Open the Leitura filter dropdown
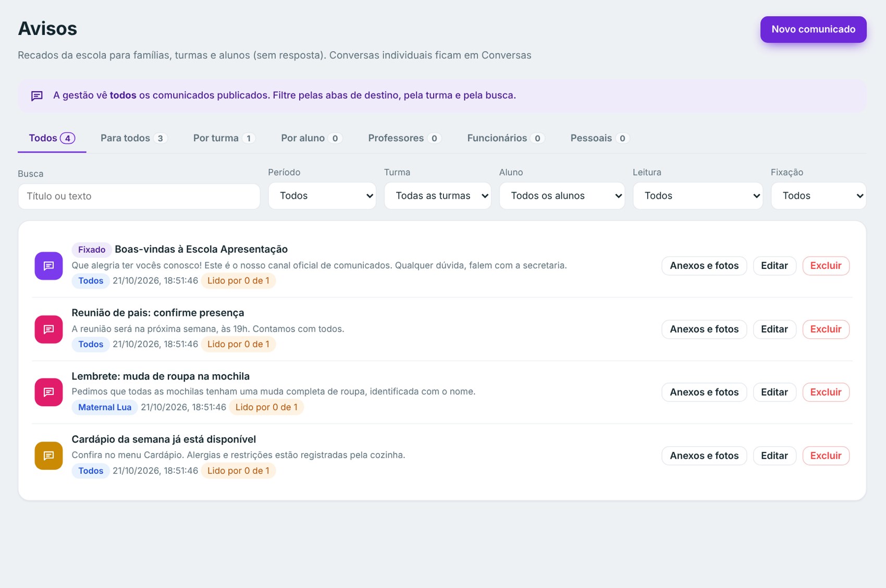 pos(698,196)
